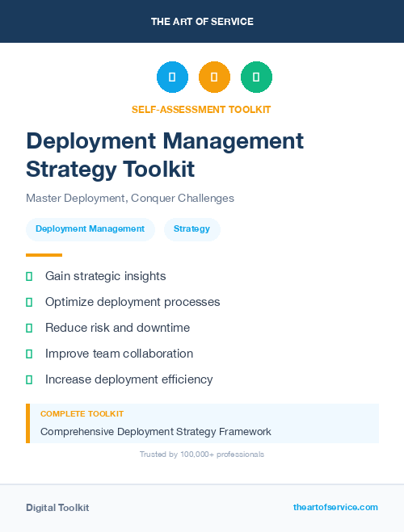This screenshot has width=404, height=532.
Task: Click the text Reduce risk and downtime
Action: 117,328
